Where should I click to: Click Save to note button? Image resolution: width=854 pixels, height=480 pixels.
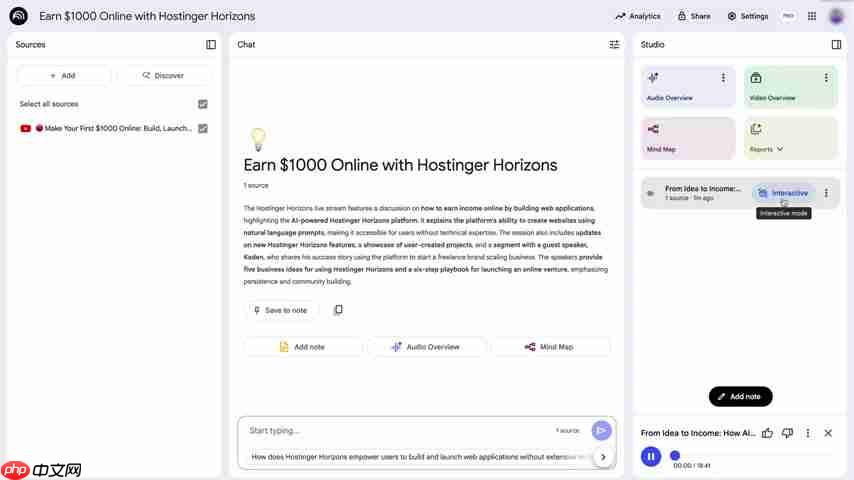(x=280, y=310)
